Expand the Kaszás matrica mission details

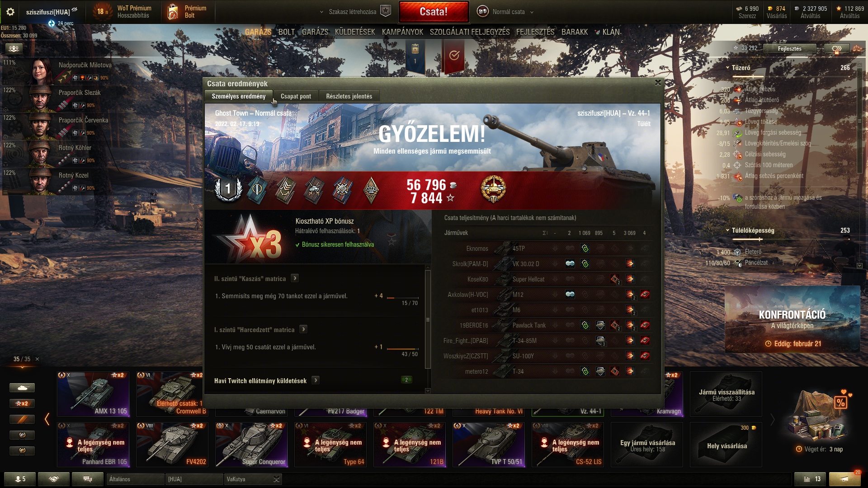(295, 278)
